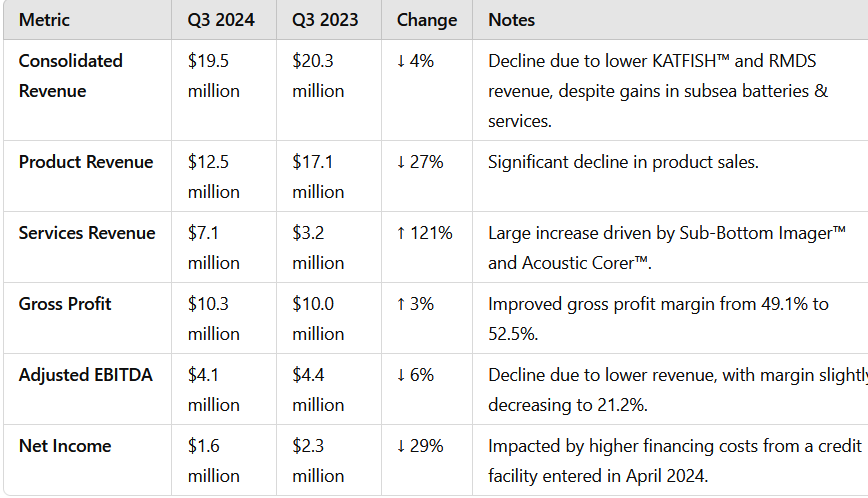Click the 27% decrease change cell
868x498 pixels.
419,162
